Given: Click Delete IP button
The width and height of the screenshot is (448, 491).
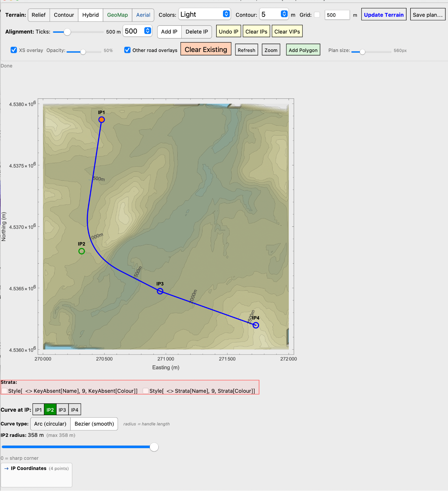Looking at the screenshot, I should pos(197,32).
